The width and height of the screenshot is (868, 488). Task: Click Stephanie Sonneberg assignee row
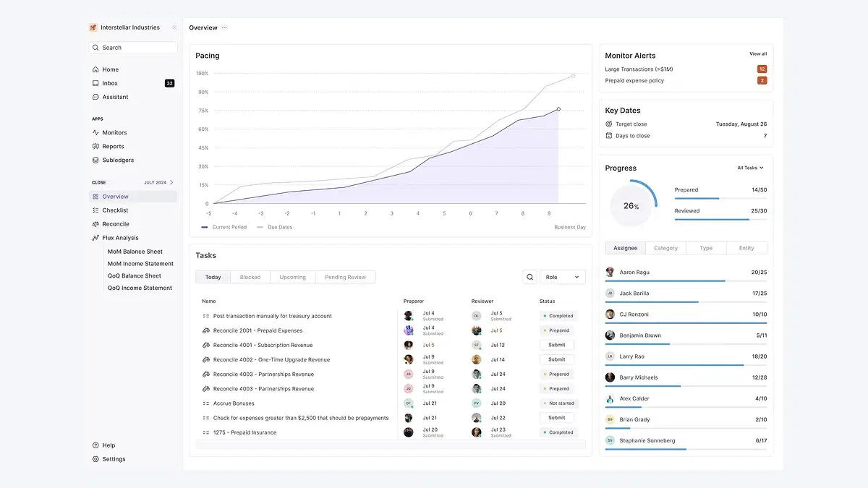(686, 443)
